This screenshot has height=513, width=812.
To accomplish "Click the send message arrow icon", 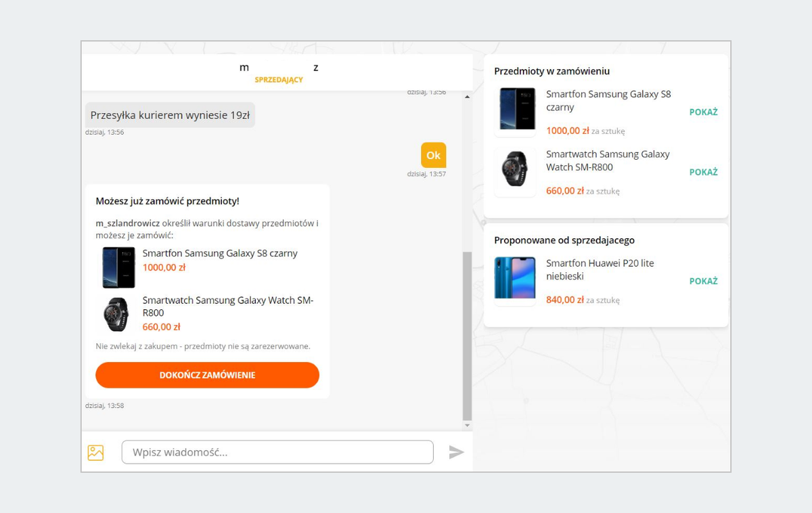I will click(x=457, y=452).
